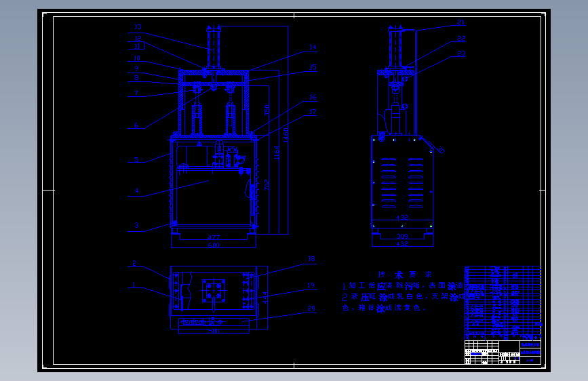Select the 309 dimension in side view

point(402,236)
